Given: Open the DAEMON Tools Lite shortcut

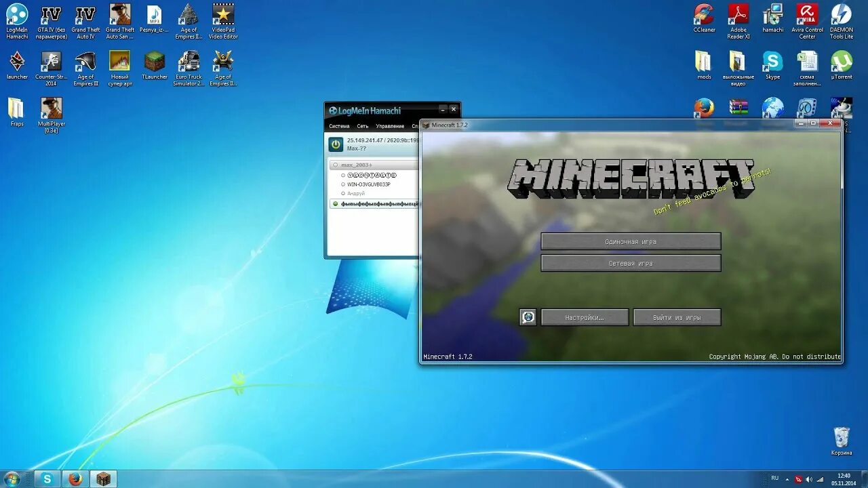Looking at the screenshot, I should pos(842,21).
